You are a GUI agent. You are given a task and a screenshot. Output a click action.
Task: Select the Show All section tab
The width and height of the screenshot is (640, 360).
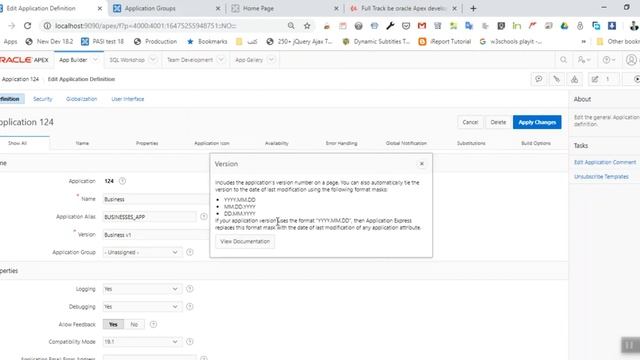point(17,143)
